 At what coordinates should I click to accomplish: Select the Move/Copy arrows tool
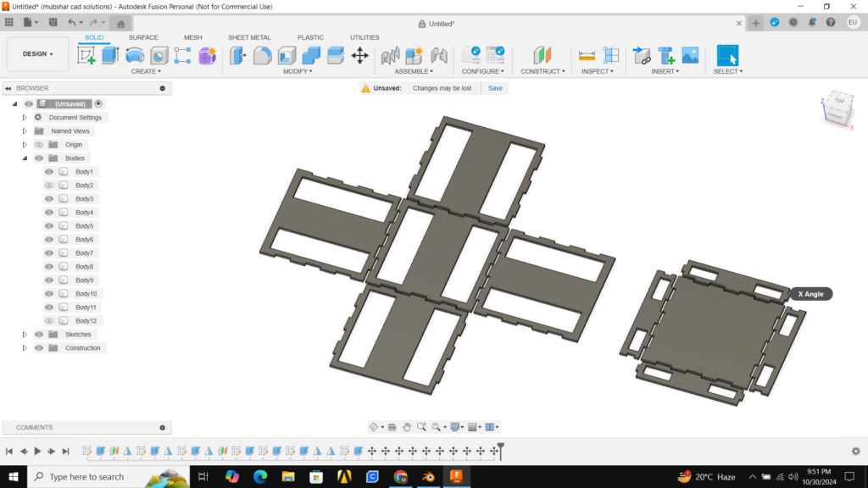pyautogui.click(x=359, y=56)
